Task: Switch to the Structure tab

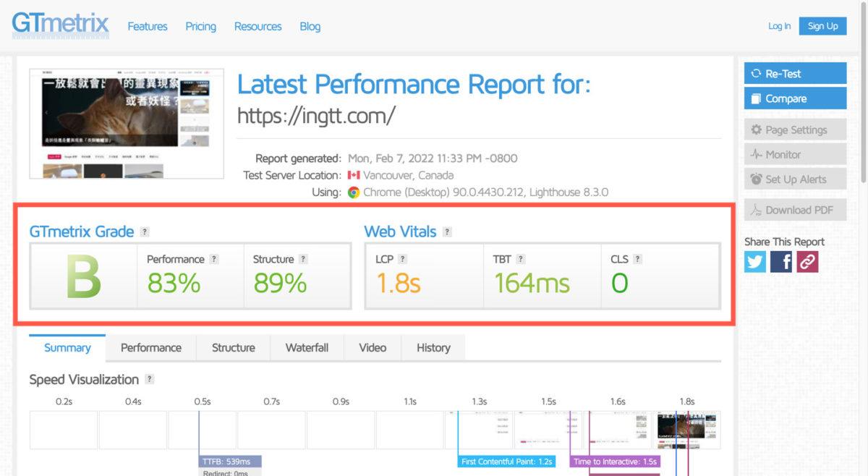Action: pyautogui.click(x=234, y=347)
